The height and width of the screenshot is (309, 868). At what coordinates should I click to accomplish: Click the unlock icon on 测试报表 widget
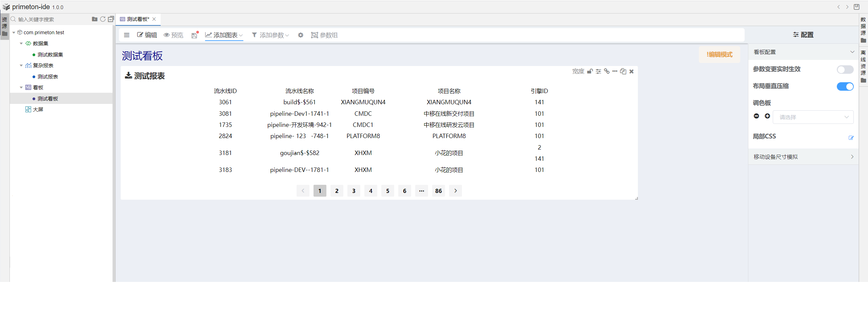590,71
